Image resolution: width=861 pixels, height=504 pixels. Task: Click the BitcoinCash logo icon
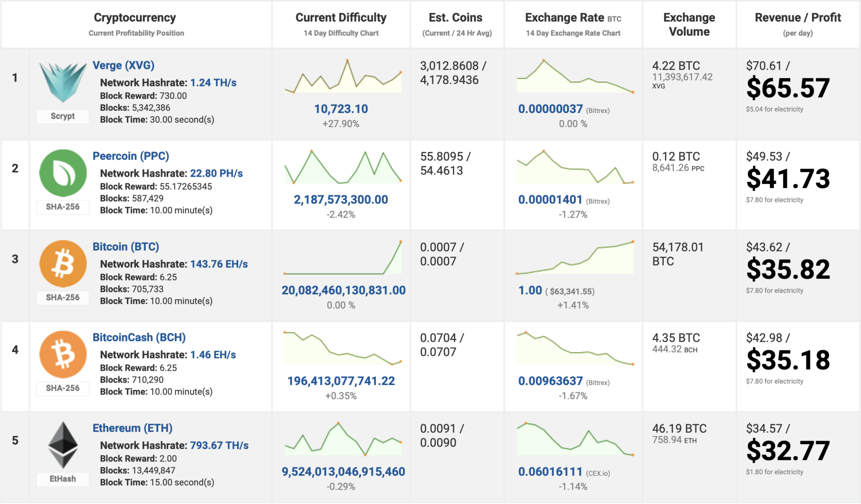point(63,354)
